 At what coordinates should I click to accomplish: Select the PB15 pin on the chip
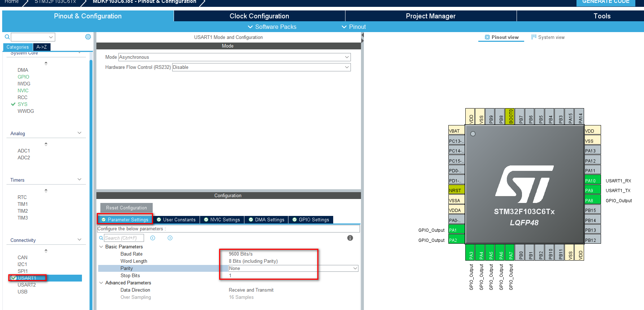[592, 210]
